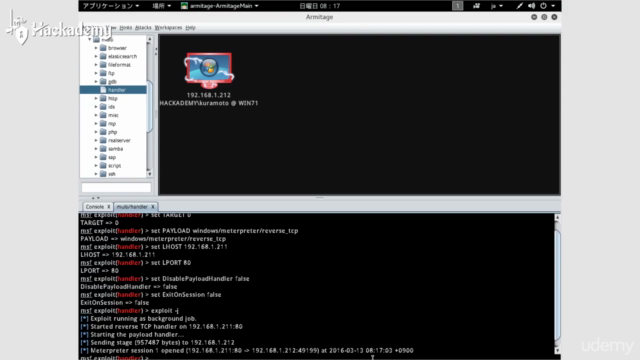Open the Attacks menu

(x=143, y=27)
